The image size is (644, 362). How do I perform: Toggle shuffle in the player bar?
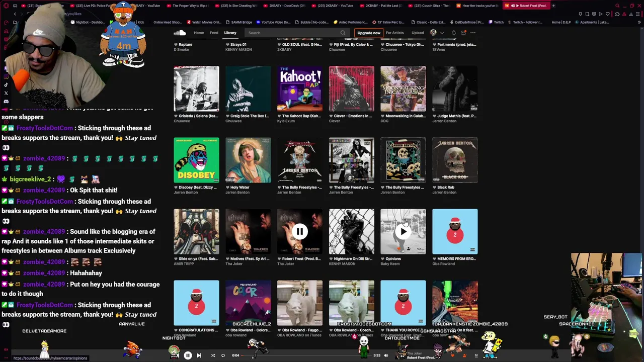click(x=213, y=355)
